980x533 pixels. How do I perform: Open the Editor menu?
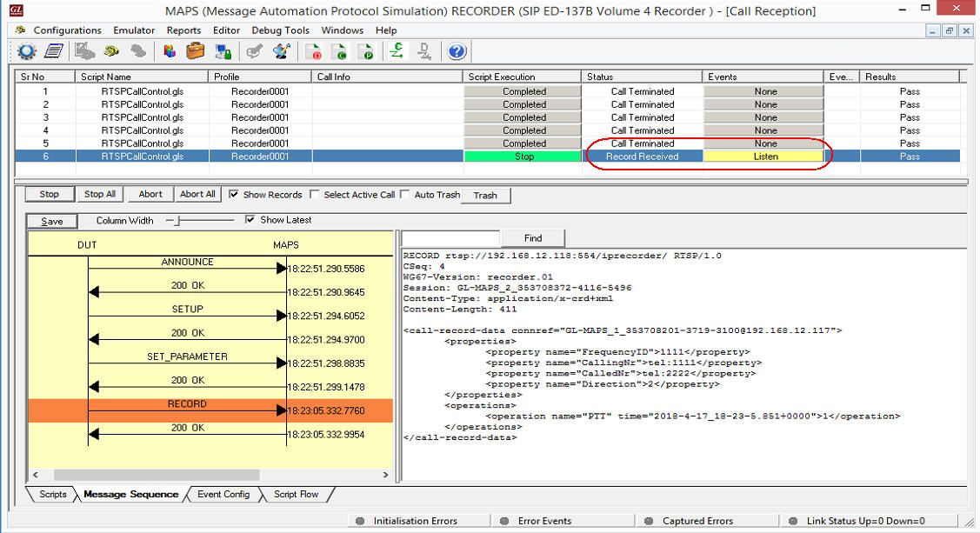226,30
